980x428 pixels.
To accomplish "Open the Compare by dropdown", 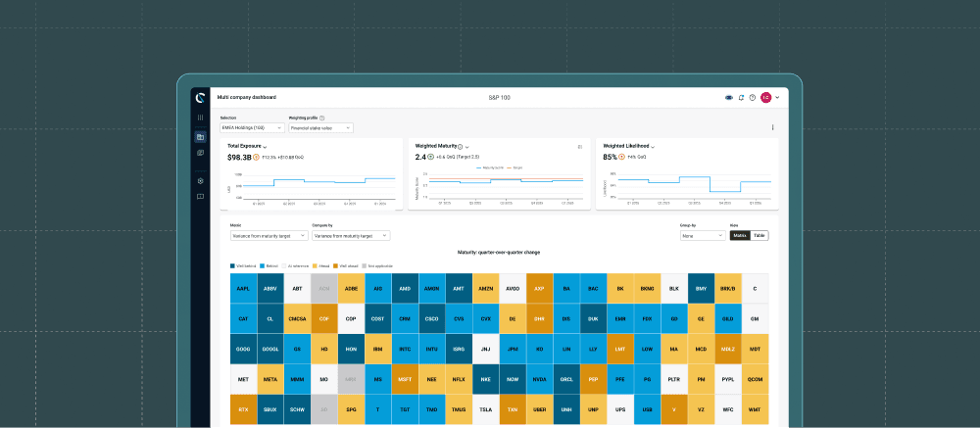I will (x=351, y=236).
